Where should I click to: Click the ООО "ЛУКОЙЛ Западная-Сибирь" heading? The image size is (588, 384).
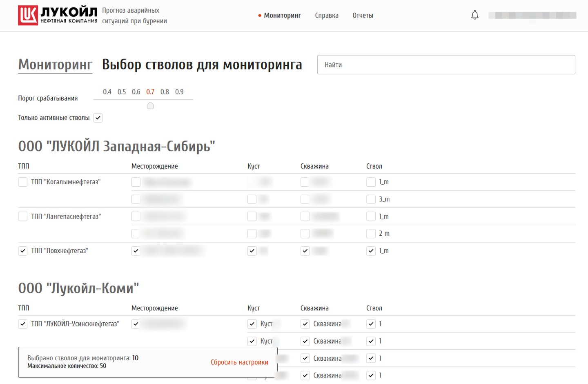[116, 146]
